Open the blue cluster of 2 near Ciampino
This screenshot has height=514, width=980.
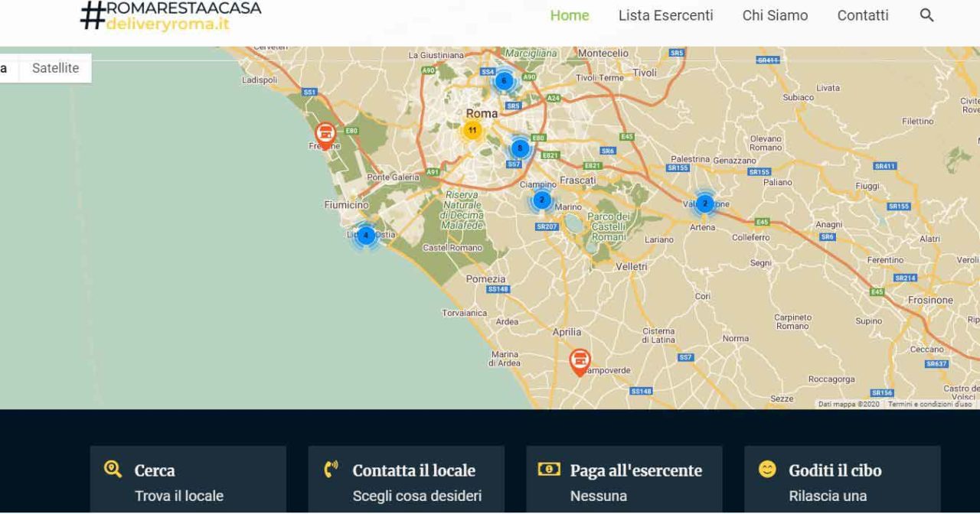coord(541,200)
